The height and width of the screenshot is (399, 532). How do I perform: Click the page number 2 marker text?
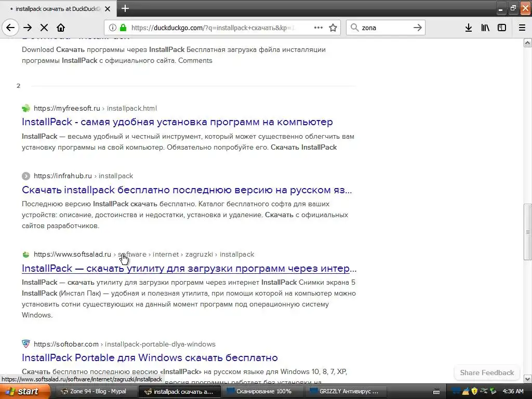pyautogui.click(x=18, y=86)
